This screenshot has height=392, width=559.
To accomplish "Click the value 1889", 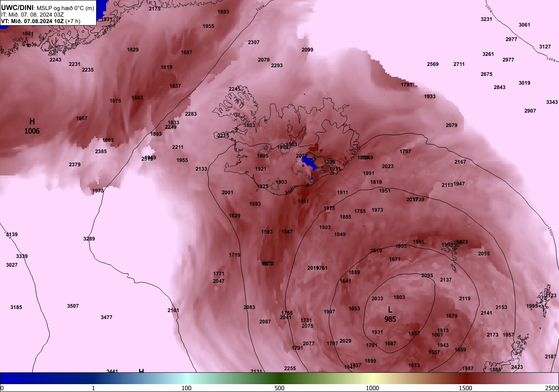I will point(354,272).
